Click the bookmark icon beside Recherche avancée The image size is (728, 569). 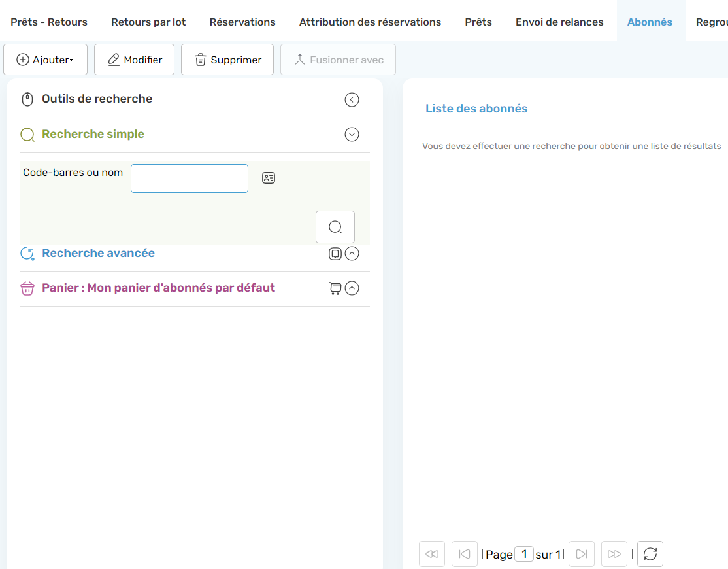[335, 253]
